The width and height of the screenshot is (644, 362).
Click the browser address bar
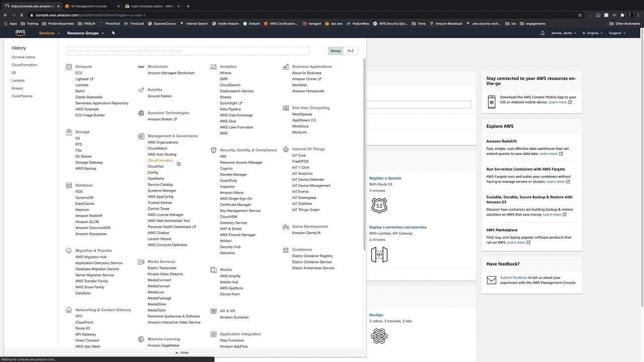coord(302,15)
